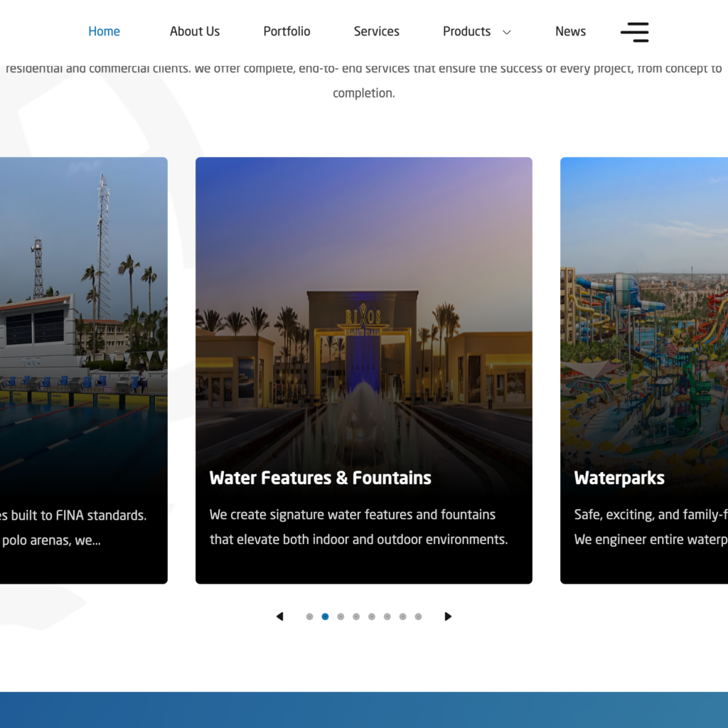Select the active second carousel dot

point(325,617)
